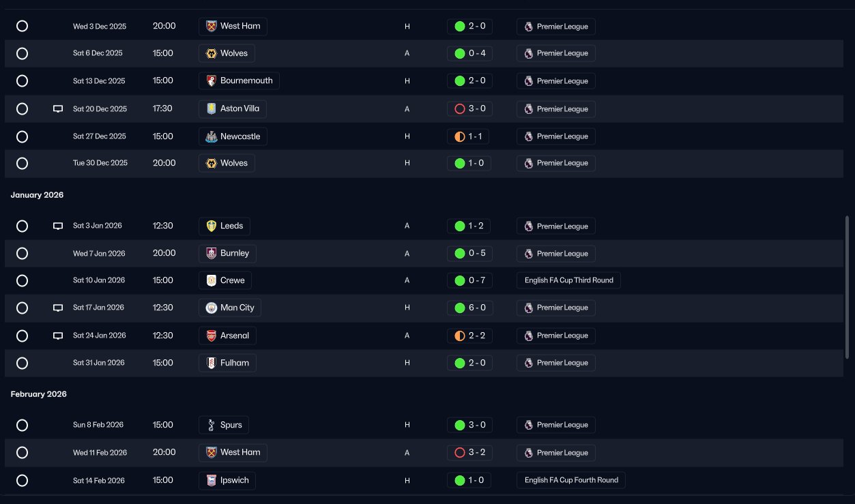Click the Newcastle club badge
This screenshot has height=504, width=855.
[x=212, y=136]
